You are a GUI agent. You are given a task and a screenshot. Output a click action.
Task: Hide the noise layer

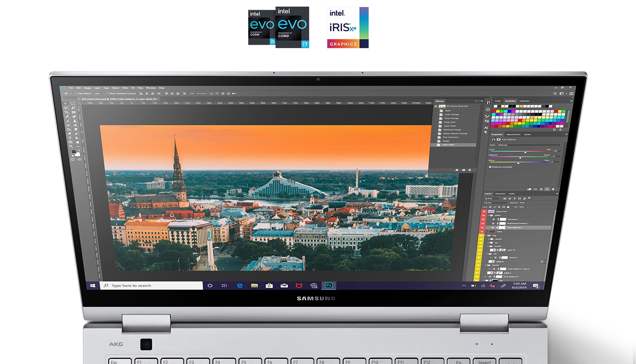[x=482, y=232]
